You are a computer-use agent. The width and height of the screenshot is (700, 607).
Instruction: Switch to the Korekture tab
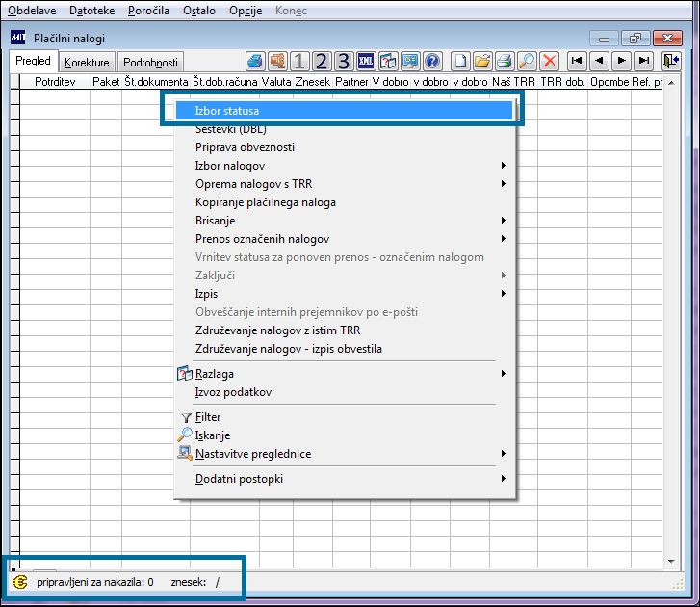(87, 62)
